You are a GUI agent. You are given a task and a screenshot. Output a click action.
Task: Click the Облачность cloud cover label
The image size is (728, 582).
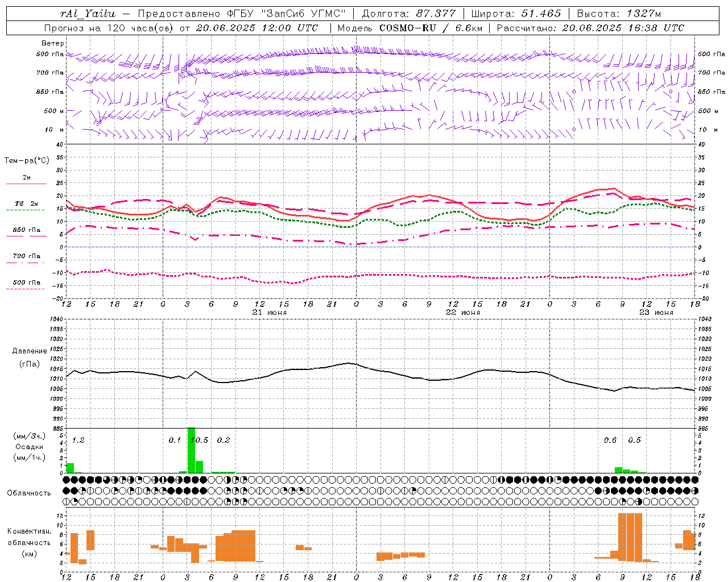tap(29, 493)
